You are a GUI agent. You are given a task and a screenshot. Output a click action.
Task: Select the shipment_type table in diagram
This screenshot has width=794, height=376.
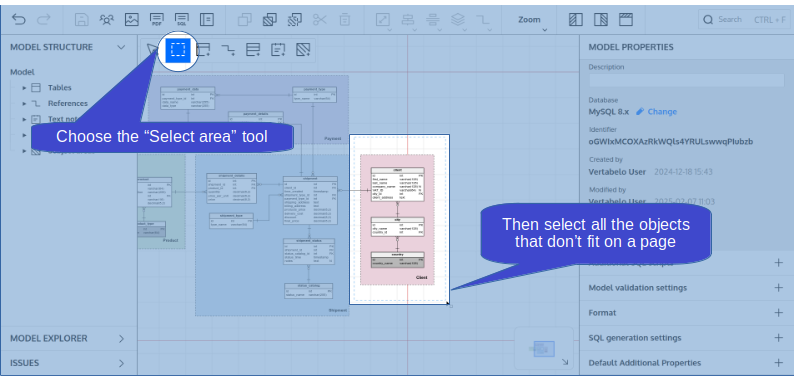coord(231,221)
